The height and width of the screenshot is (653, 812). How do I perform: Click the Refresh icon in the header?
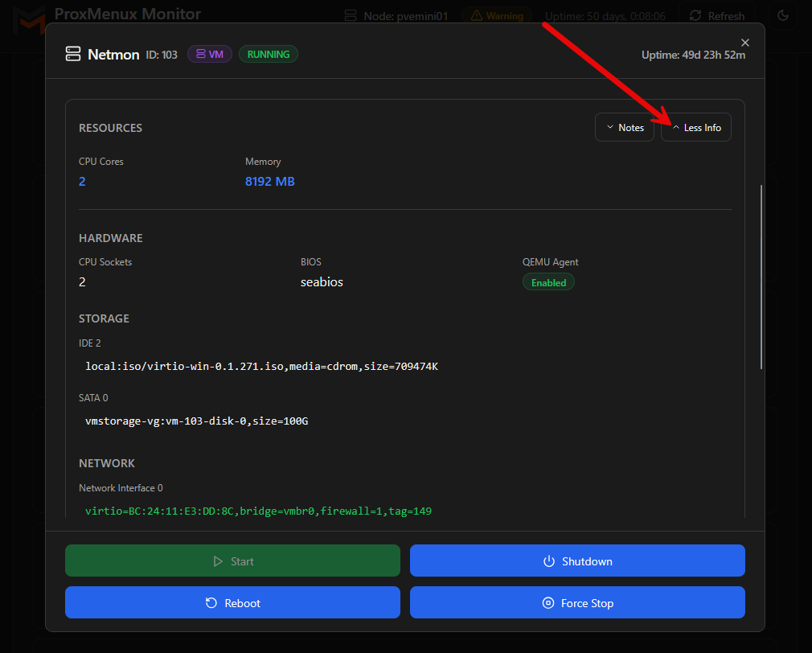(x=695, y=15)
